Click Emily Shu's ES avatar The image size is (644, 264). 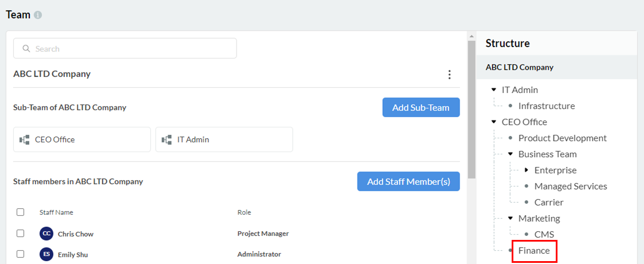pyautogui.click(x=46, y=254)
